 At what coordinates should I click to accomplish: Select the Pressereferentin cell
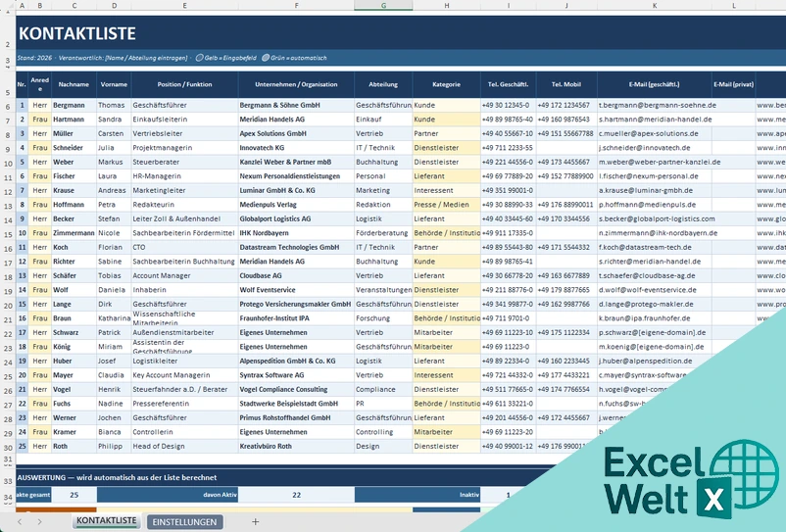(x=184, y=404)
